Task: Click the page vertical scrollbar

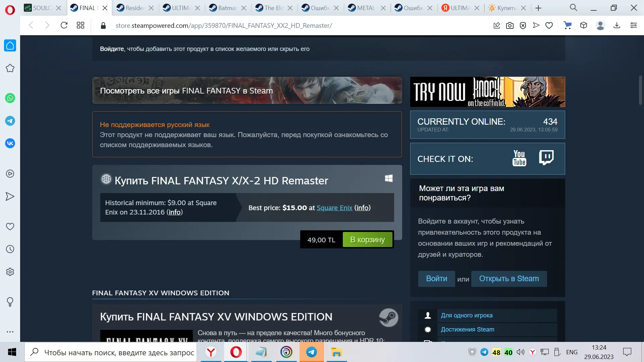Action: [x=640, y=90]
